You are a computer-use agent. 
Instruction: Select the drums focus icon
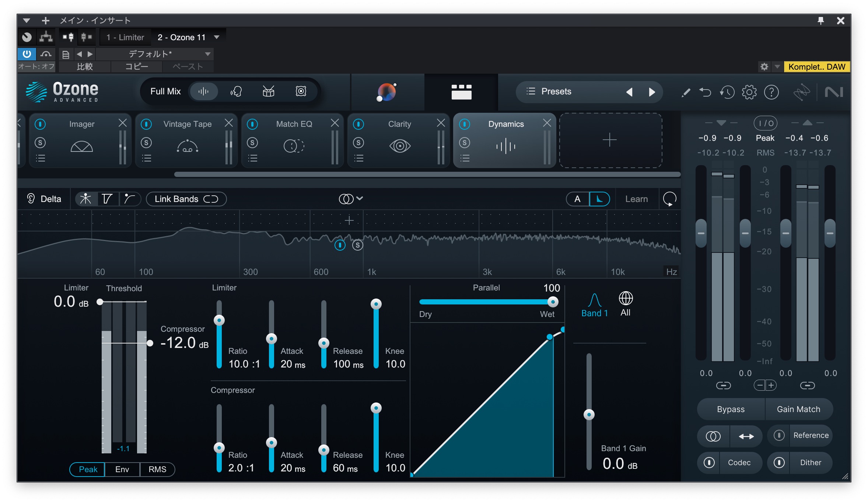[x=268, y=91]
